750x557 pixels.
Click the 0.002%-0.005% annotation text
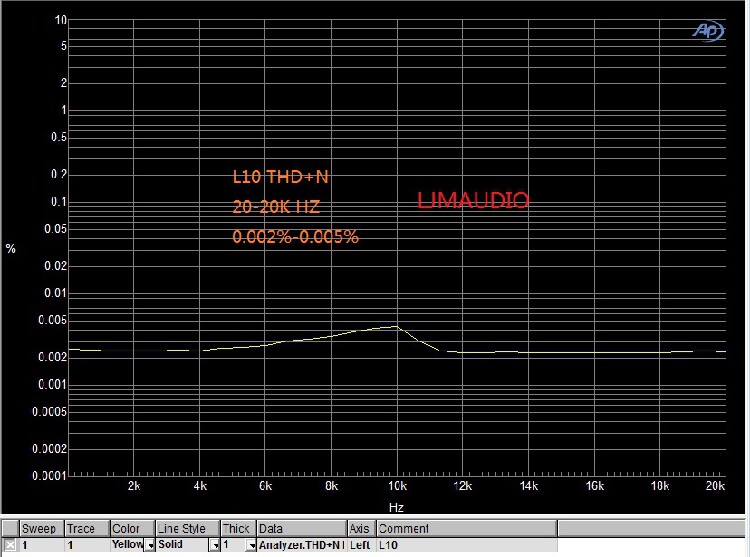[296, 237]
